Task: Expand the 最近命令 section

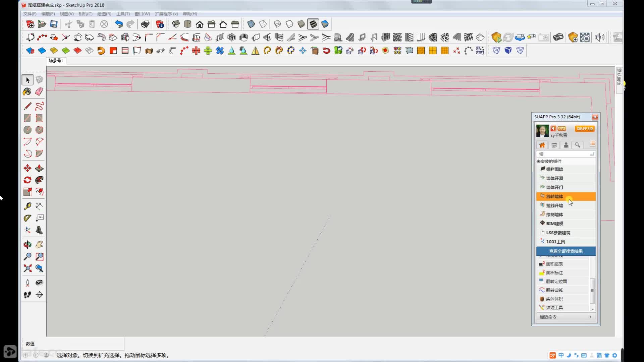Action: point(566,317)
